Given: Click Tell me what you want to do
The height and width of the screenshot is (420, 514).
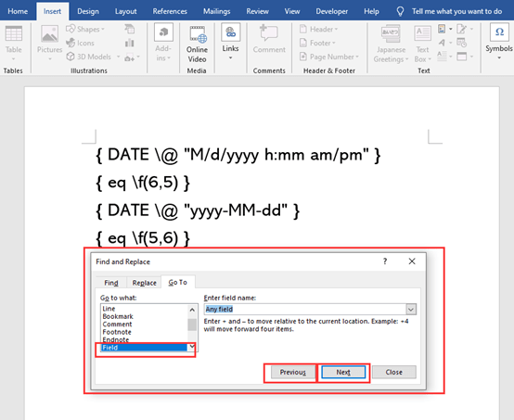Looking at the screenshot, I should point(457,11).
